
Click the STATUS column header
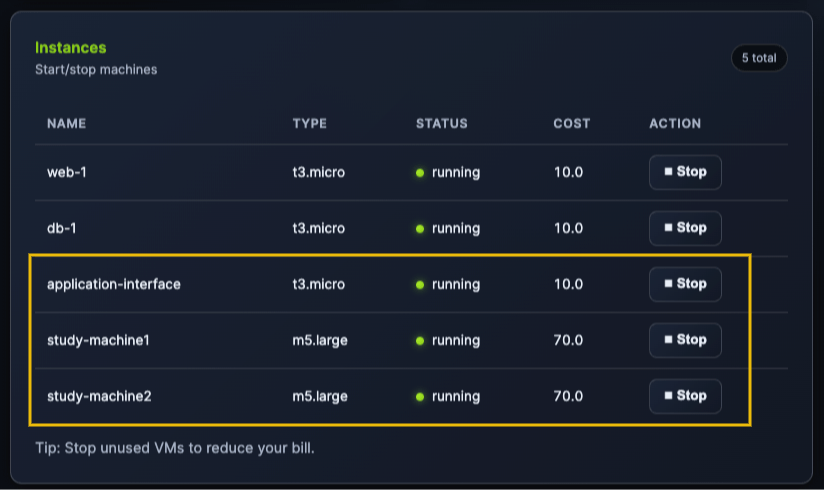[x=442, y=124]
